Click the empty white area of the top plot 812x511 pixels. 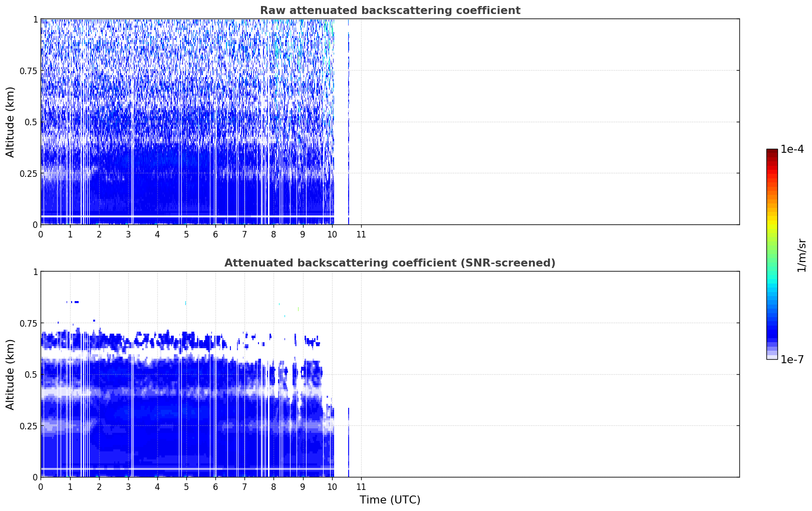(546, 122)
